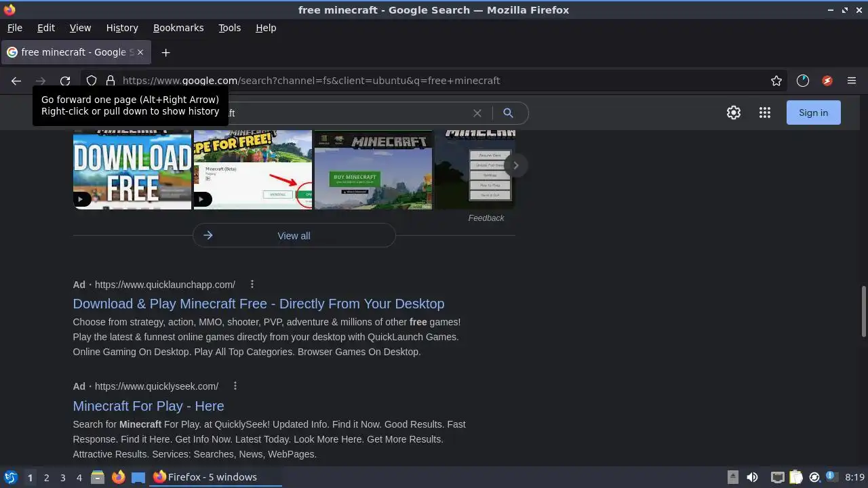Open the network tray icon
Viewport: 868px width, 488px height.
coord(777,477)
